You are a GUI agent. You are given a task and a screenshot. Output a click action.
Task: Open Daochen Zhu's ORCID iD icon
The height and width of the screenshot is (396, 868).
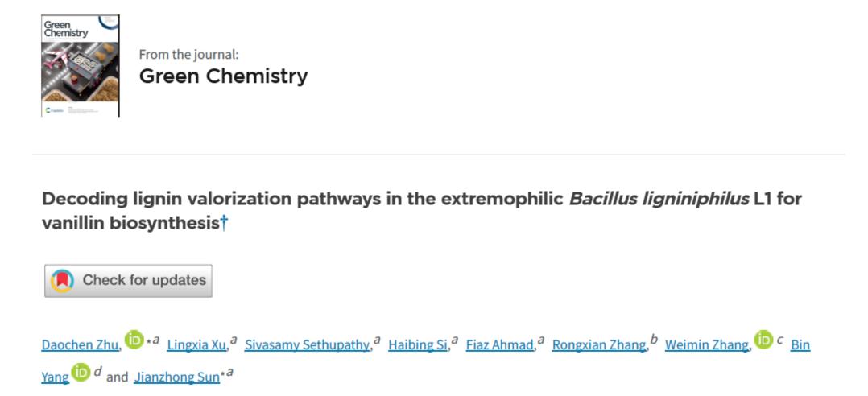pos(134,340)
